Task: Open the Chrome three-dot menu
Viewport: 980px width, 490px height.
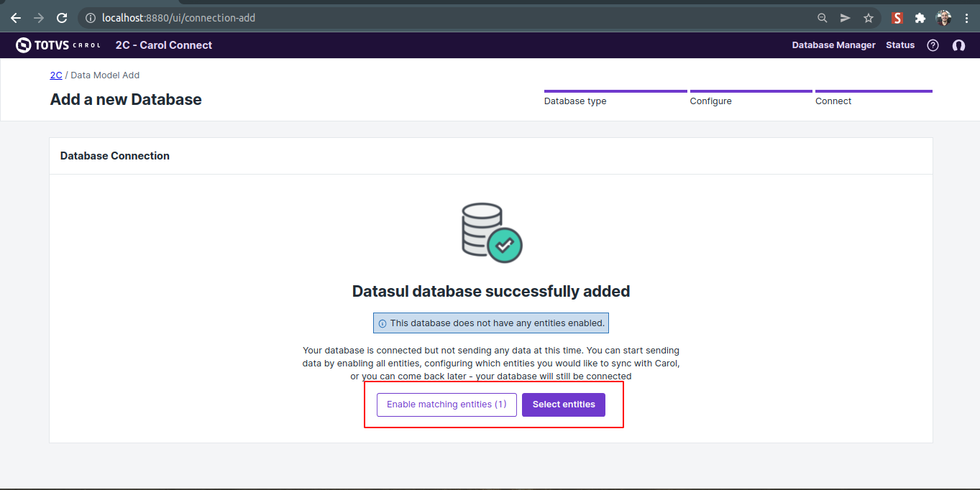Action: 966,18
